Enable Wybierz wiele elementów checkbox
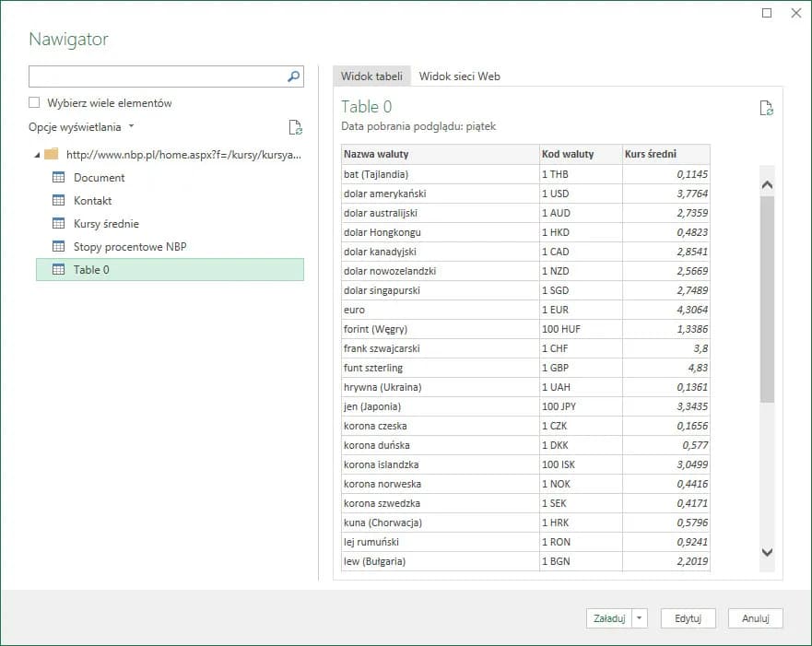812x646 pixels. pos(35,103)
